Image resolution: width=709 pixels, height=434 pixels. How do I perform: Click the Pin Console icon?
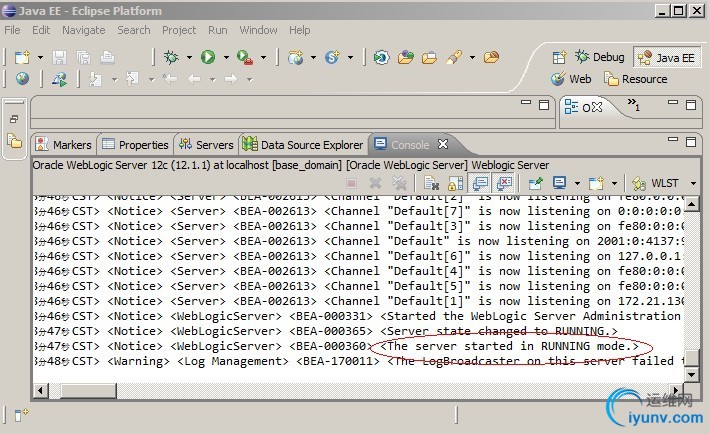tap(535, 183)
